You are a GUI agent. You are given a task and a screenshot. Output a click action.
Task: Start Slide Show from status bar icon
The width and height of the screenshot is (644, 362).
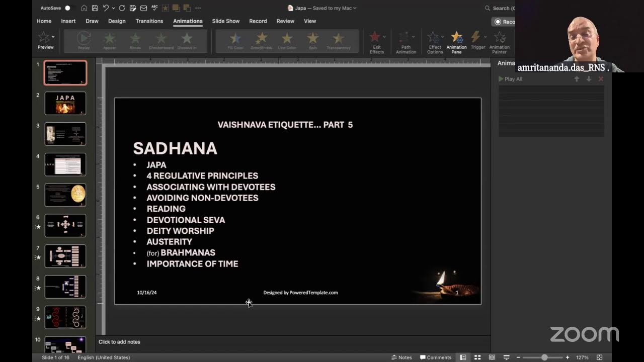click(x=507, y=357)
